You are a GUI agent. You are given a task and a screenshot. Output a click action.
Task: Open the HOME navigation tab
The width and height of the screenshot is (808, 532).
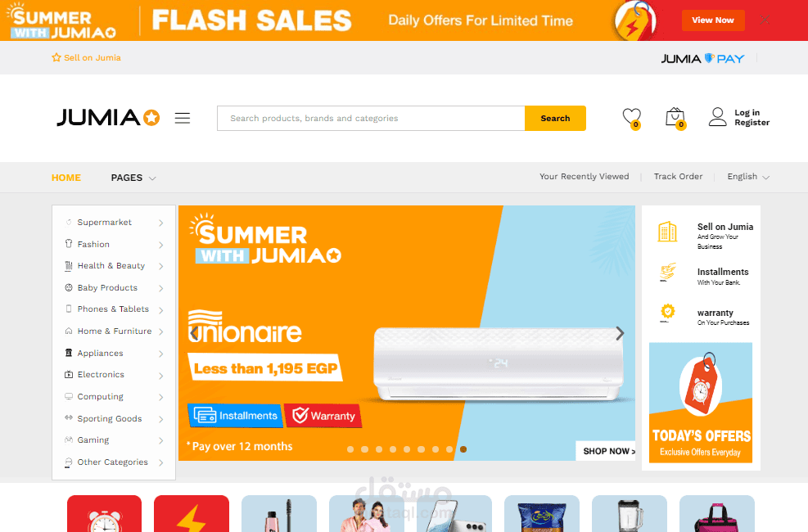pyautogui.click(x=66, y=178)
